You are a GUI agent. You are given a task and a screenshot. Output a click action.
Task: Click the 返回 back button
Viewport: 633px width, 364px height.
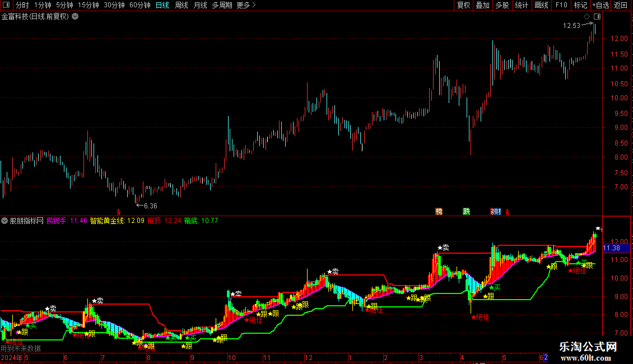[x=621, y=5]
